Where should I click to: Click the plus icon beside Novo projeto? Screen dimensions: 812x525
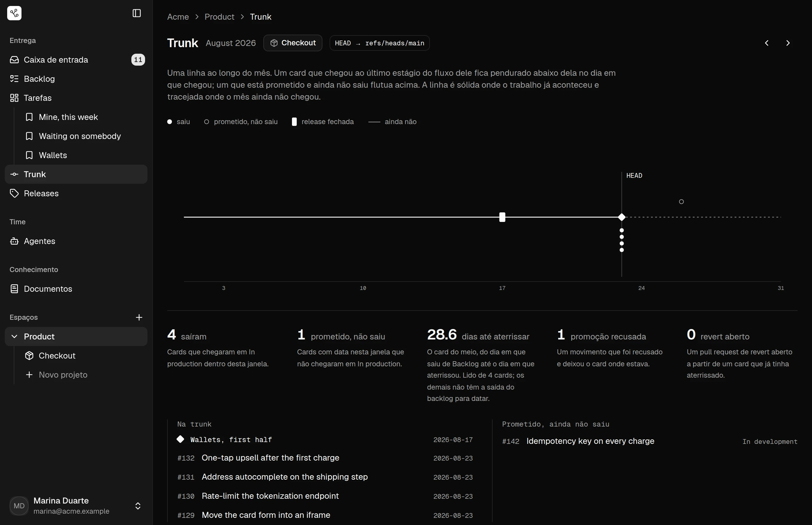pyautogui.click(x=29, y=375)
